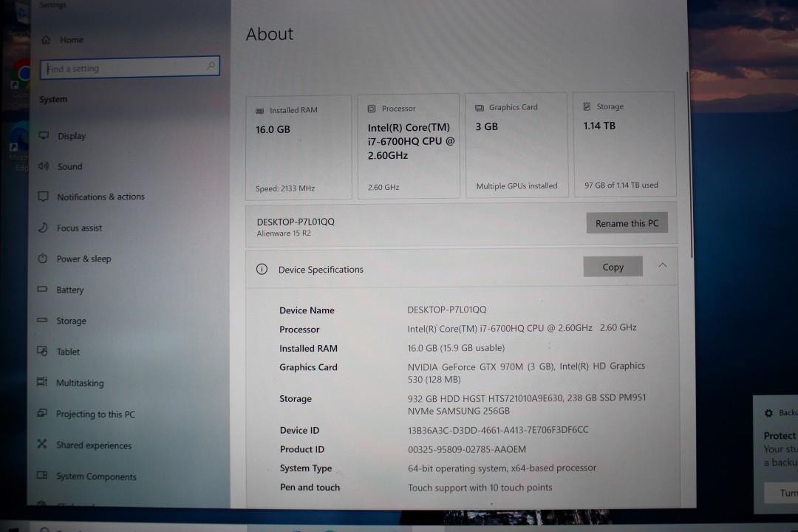The image size is (798, 532).
Task: Click the Storage drive icon in sidebar
Action: tap(42, 320)
